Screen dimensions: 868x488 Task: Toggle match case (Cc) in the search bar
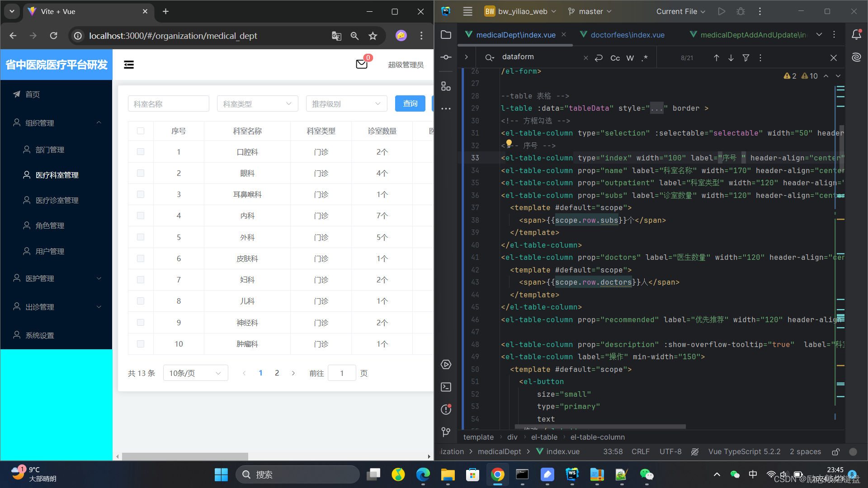point(615,58)
